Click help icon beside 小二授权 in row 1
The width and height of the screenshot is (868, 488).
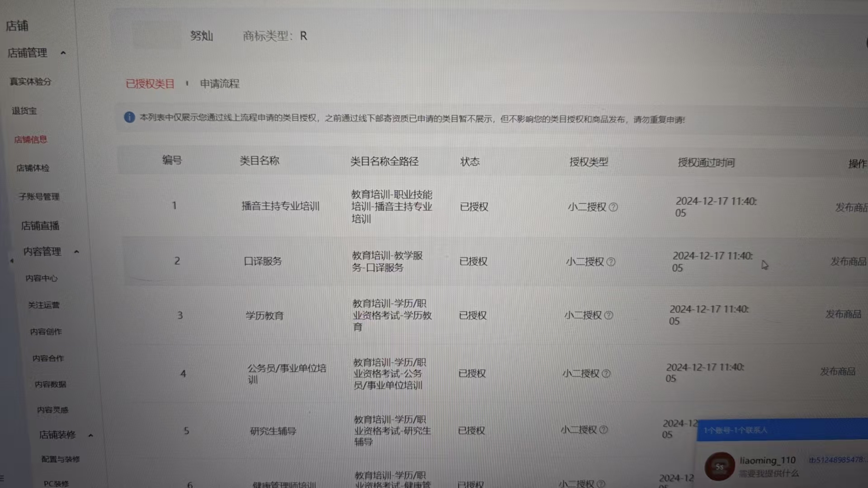coord(613,207)
